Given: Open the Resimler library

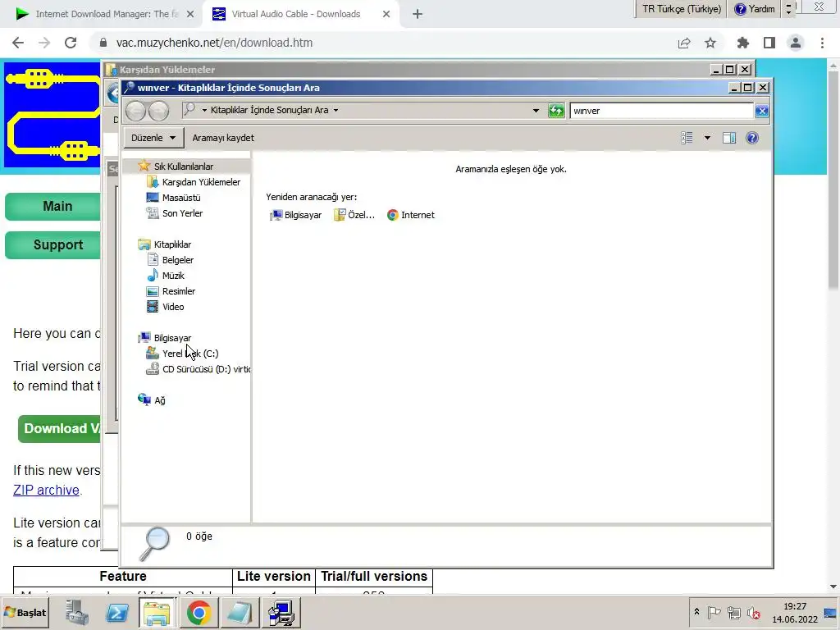Looking at the screenshot, I should (x=178, y=291).
